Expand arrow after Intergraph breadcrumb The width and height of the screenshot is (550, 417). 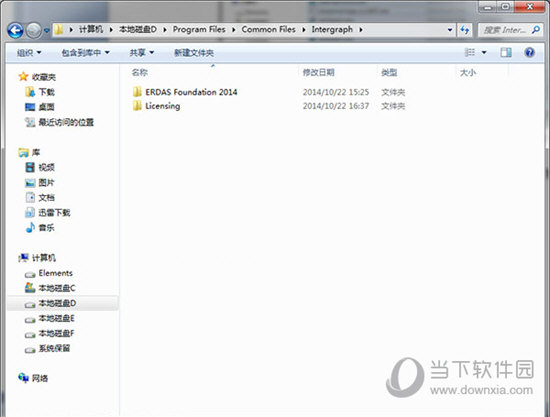coord(361,30)
